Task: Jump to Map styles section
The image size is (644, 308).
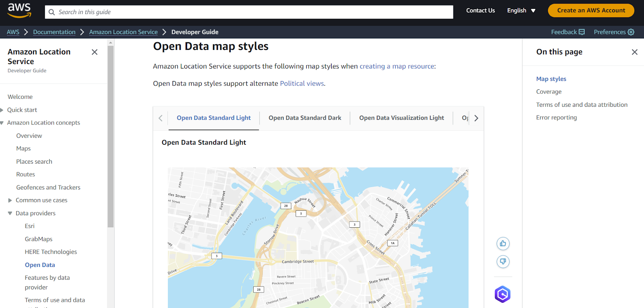Action: click(551, 79)
